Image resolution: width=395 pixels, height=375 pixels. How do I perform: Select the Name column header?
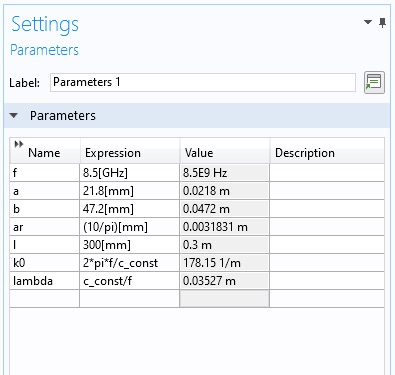coord(45,151)
